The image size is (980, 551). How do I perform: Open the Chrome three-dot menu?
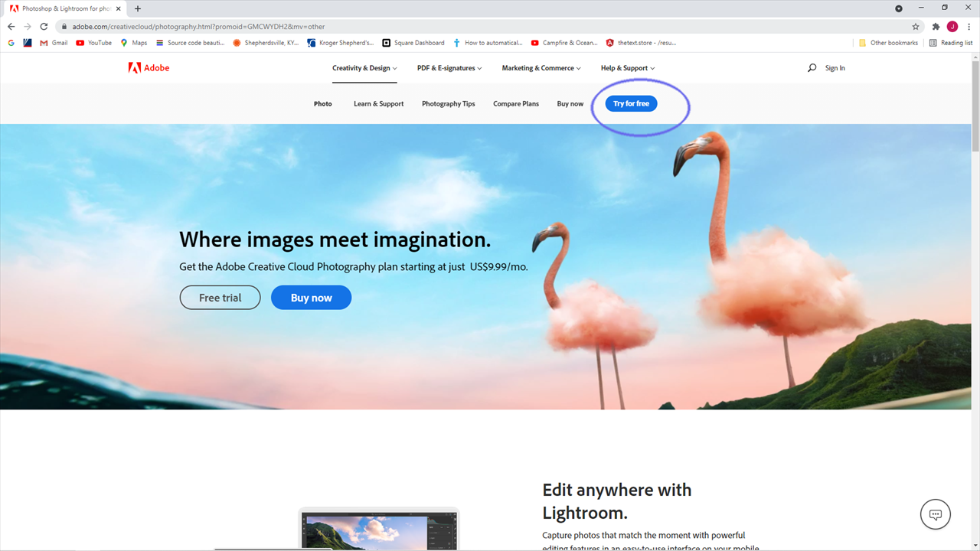click(x=969, y=26)
